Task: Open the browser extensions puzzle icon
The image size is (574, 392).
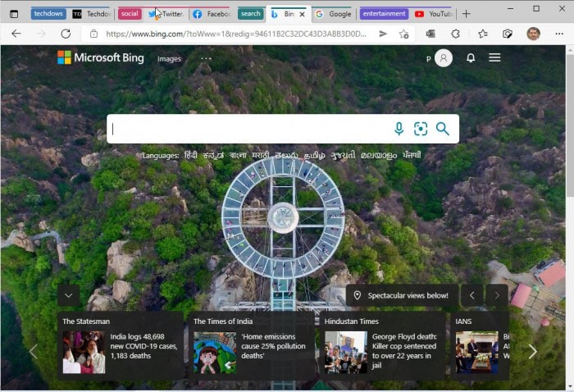Action: [x=456, y=34]
